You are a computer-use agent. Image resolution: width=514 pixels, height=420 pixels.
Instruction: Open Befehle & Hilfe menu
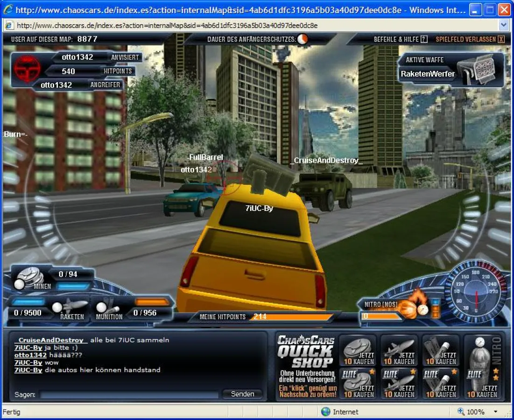click(400, 40)
